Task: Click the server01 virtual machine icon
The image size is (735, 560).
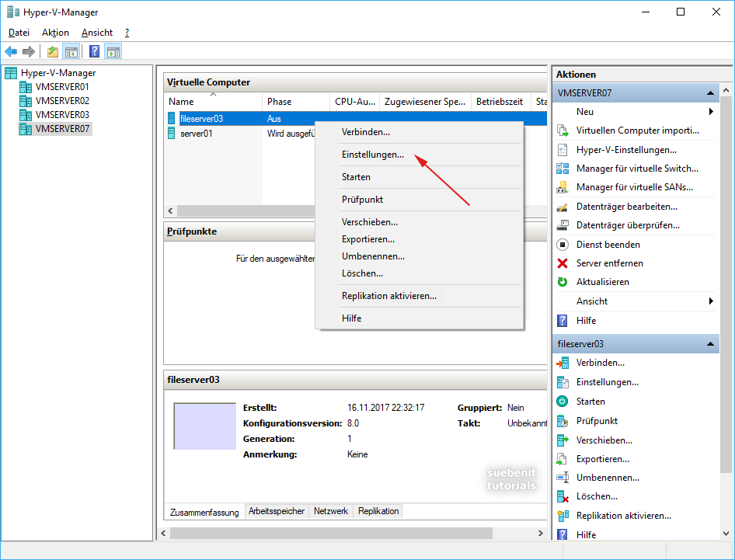Action: click(172, 134)
